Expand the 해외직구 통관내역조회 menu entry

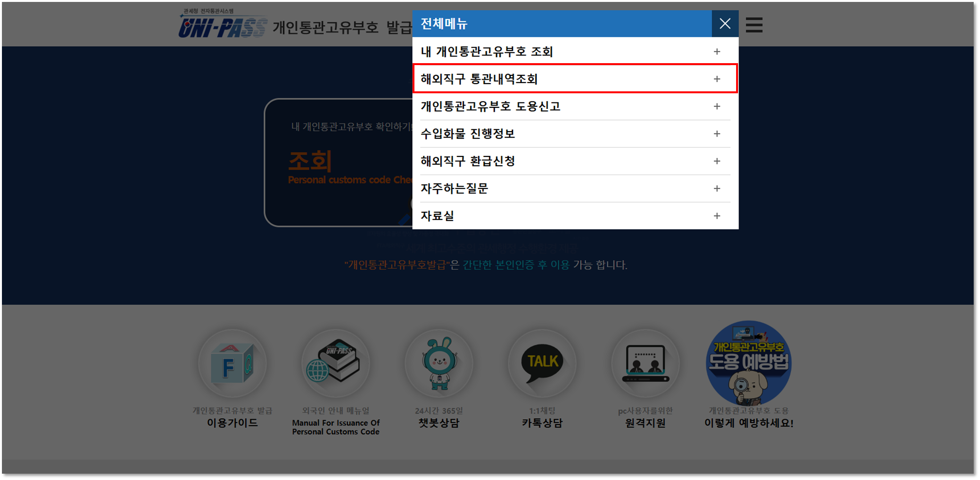point(717,78)
